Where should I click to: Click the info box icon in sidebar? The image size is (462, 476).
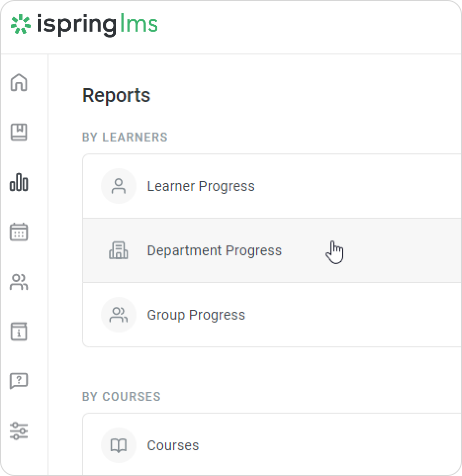click(x=19, y=332)
